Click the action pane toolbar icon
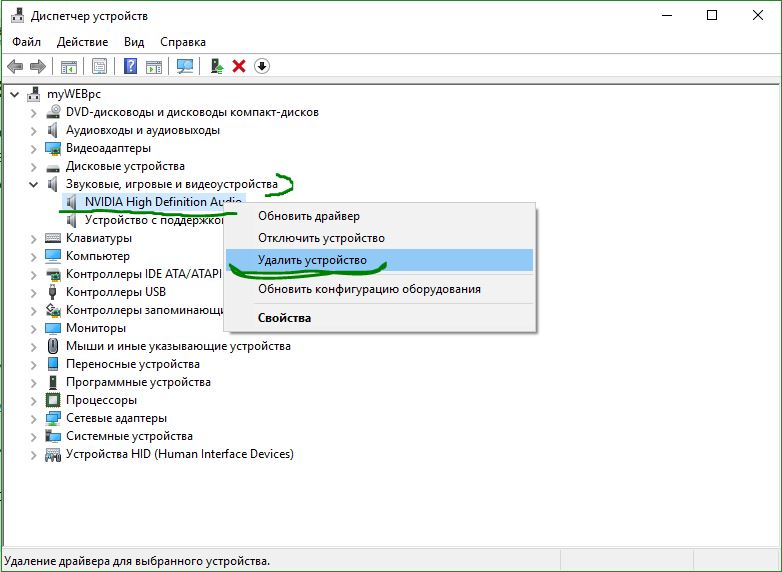Image resolution: width=782 pixels, height=572 pixels. click(154, 66)
